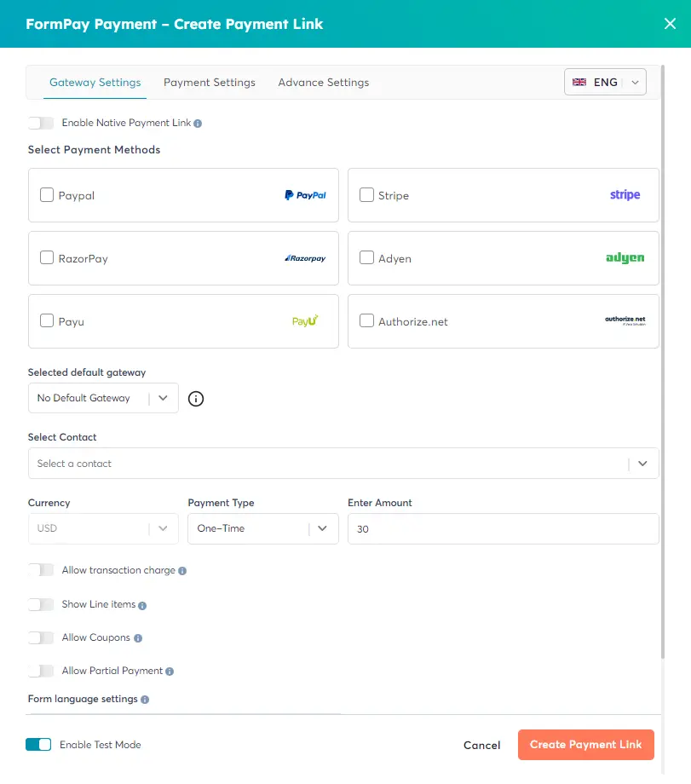Image resolution: width=691 pixels, height=784 pixels.
Task: Click the UK flag icon in the language selector
Action: coord(579,82)
